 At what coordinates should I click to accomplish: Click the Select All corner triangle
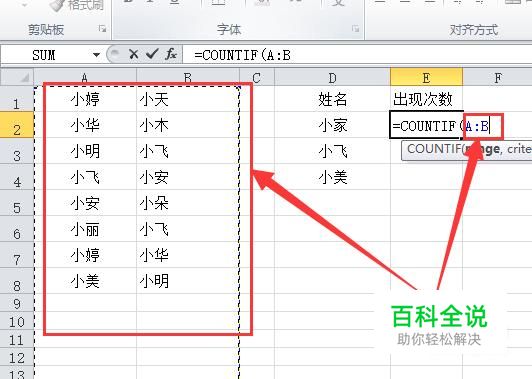(x=17, y=77)
